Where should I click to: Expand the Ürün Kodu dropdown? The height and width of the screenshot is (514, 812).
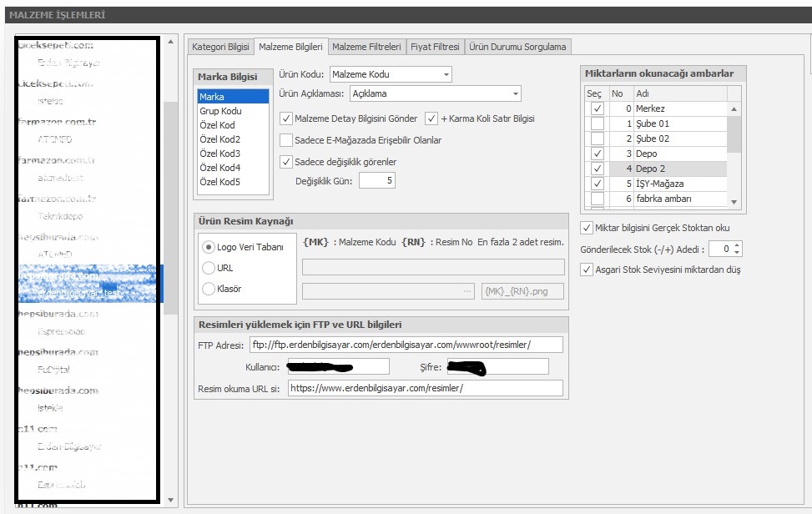click(446, 75)
